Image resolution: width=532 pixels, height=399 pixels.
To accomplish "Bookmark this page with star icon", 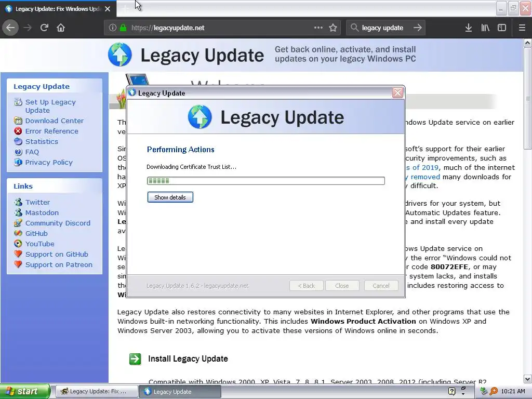I will [x=333, y=28].
